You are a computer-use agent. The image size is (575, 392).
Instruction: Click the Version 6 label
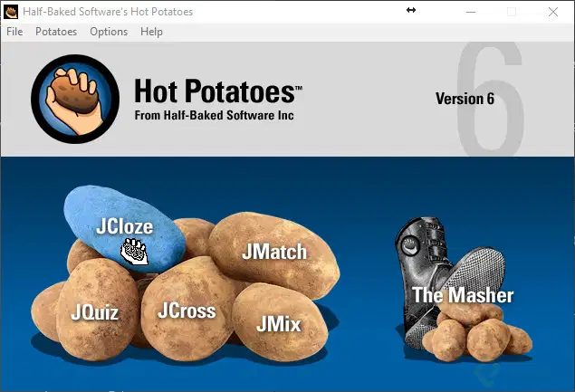point(465,99)
